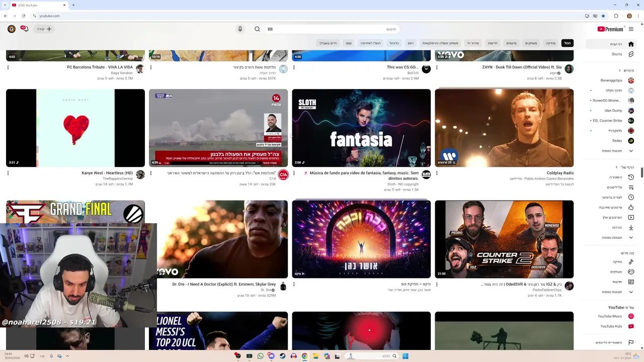The image size is (644, 362).
Task: Open Discord from the taskbar
Action: point(271,356)
